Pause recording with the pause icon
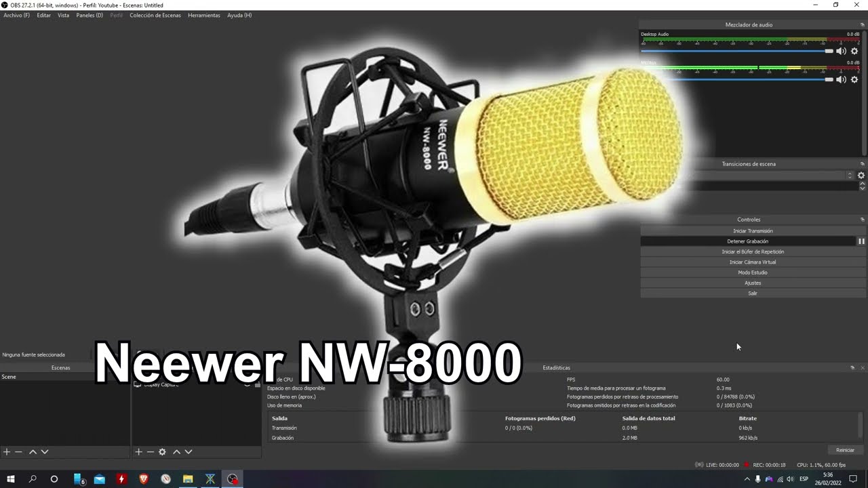868x488 pixels. (861, 241)
